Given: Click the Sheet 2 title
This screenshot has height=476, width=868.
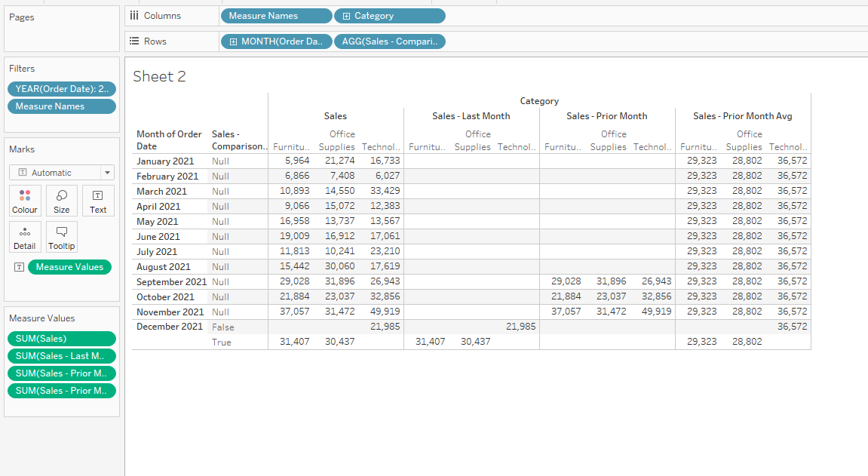Looking at the screenshot, I should 159,76.
